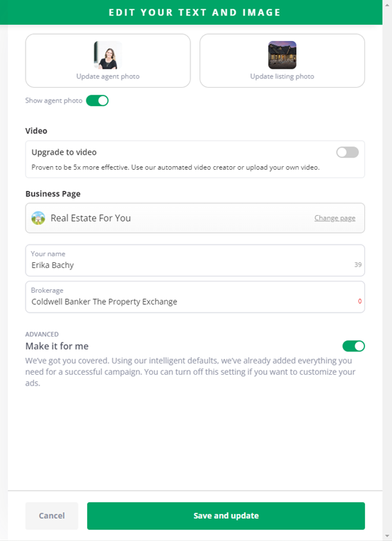Enable the Upgrade to video switch

347,152
